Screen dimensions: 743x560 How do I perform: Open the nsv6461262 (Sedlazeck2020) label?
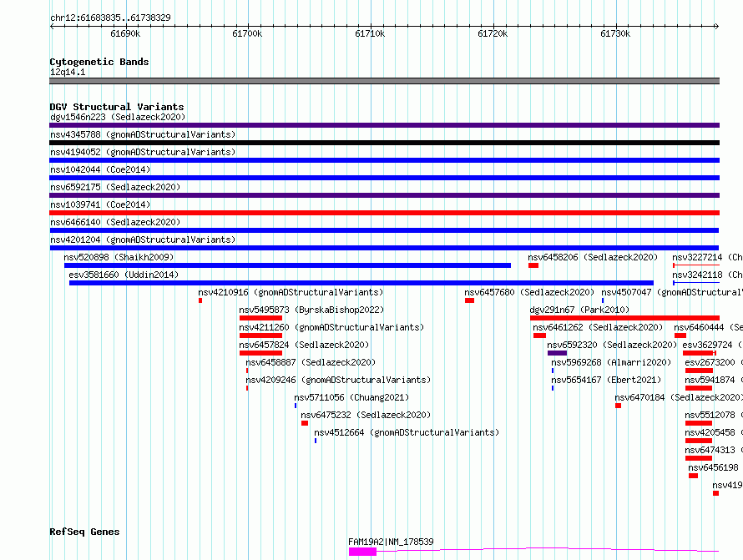pos(598,327)
